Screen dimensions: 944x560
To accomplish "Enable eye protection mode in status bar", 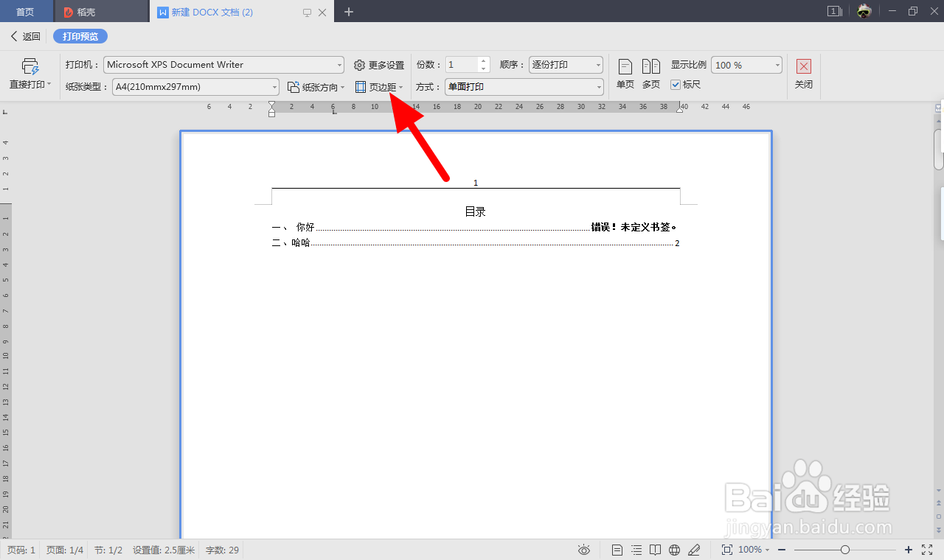I will pos(583,550).
